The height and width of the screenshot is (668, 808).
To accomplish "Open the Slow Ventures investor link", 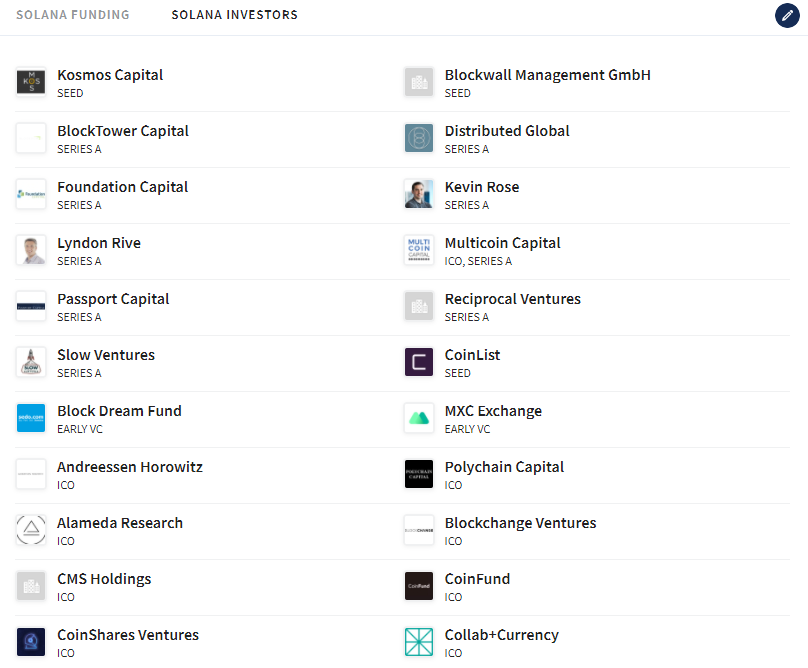I will tap(106, 355).
